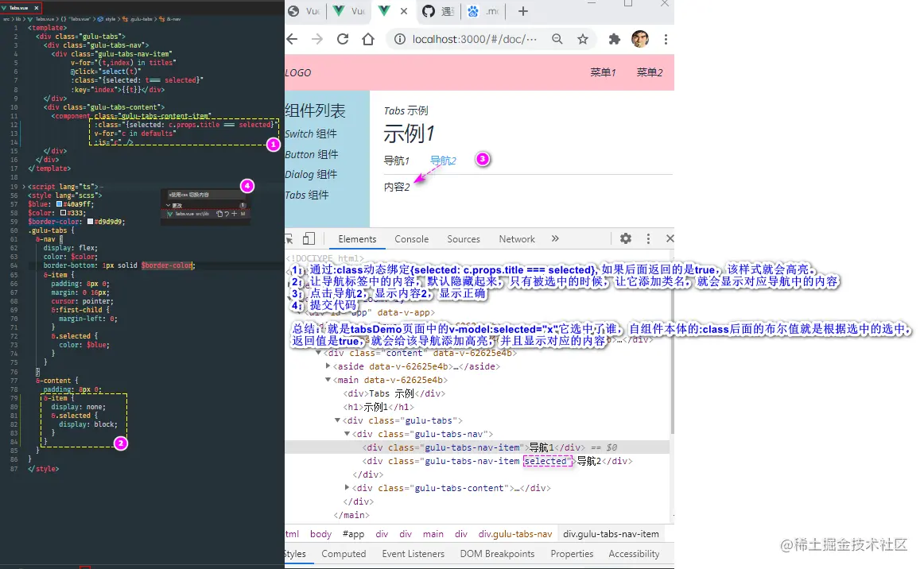
Task: Collapse the div gulu-tabs node
Action: [338, 420]
